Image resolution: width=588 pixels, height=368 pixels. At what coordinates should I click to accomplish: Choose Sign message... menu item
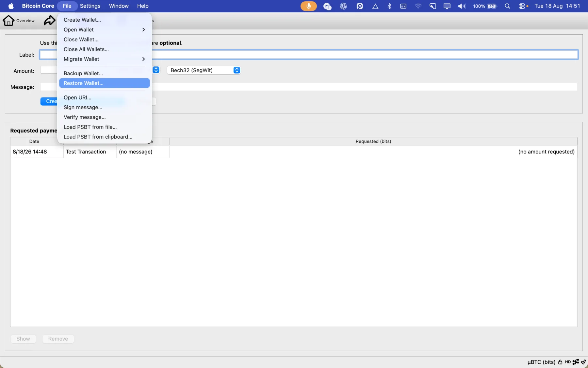point(105,107)
